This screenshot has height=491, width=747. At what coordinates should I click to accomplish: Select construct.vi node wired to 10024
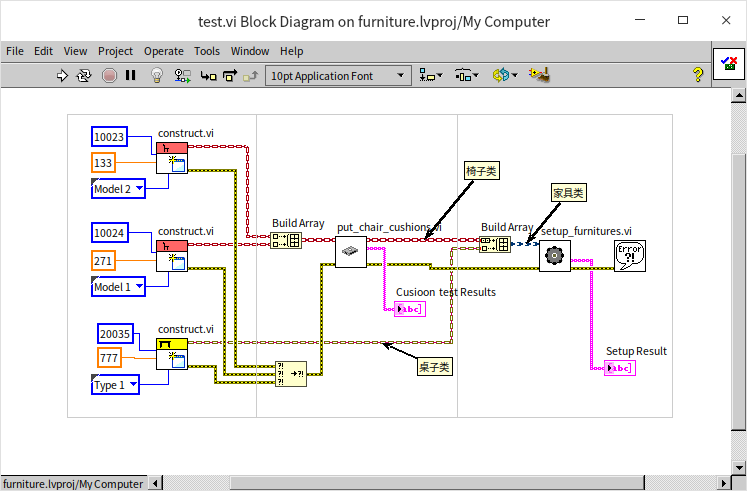pos(172,256)
